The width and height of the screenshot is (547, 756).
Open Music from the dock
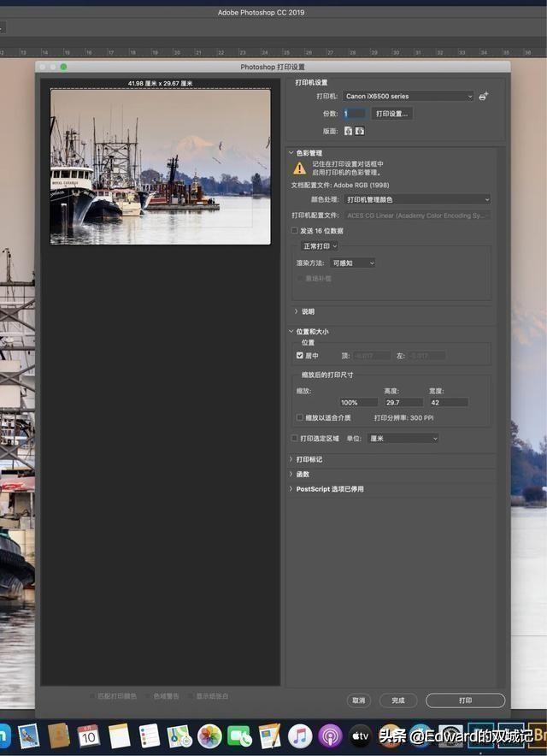point(300,736)
